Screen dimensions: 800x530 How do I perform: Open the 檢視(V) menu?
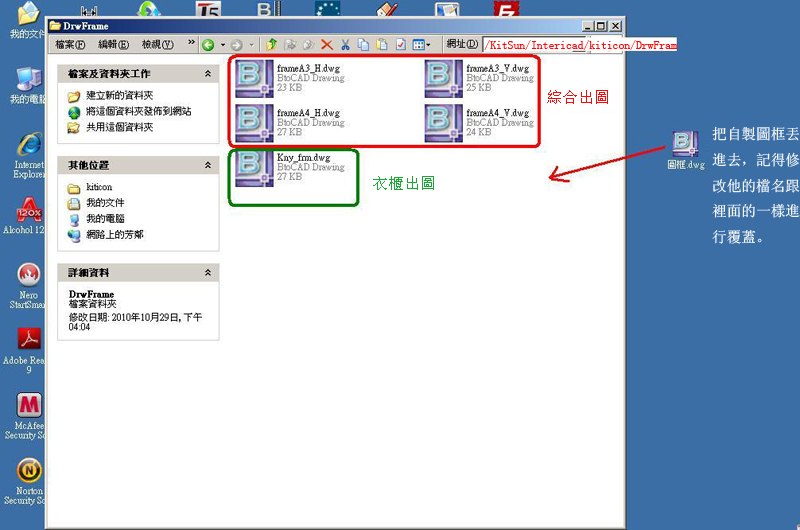click(x=157, y=45)
